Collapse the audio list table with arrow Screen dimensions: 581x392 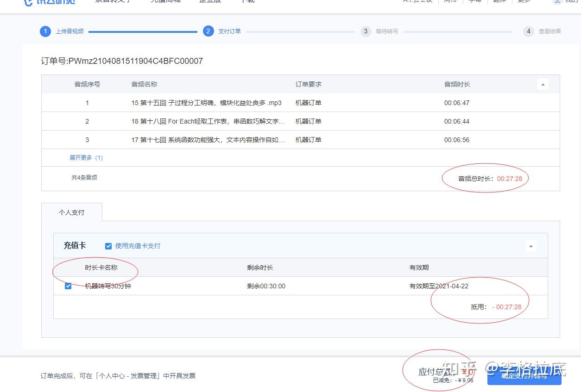543,84
